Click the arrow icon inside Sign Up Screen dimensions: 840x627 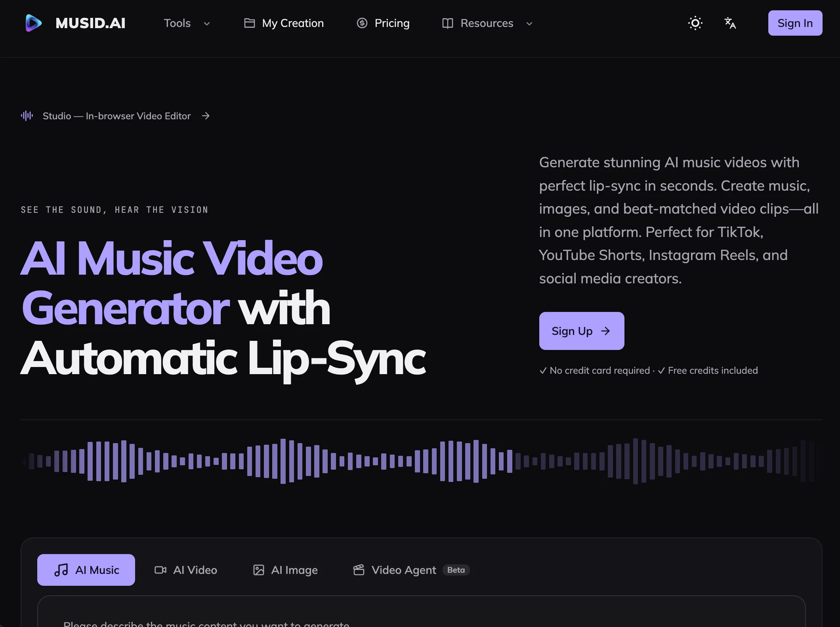[x=605, y=331]
